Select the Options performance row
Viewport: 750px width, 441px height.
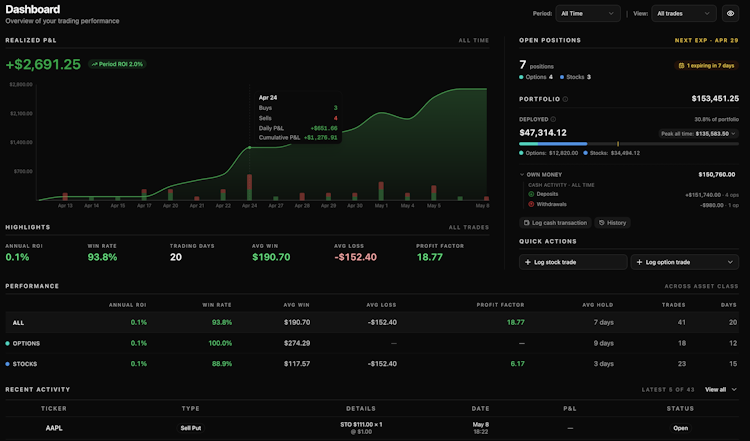(372, 343)
